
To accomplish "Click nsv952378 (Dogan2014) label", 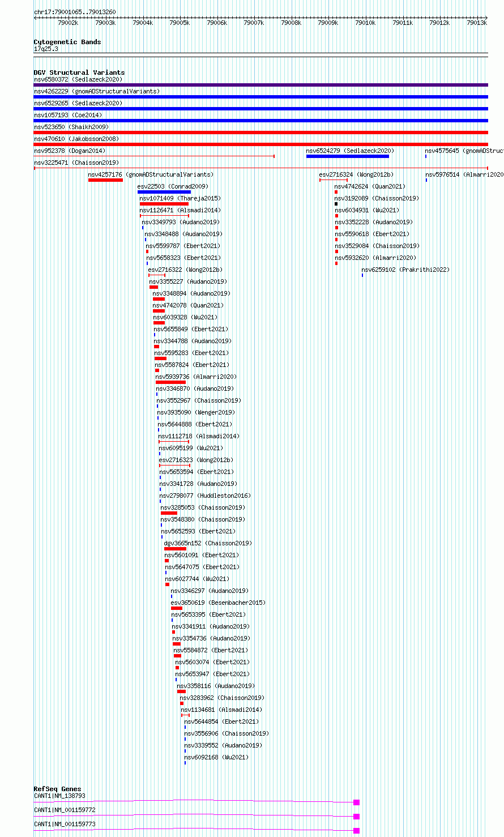I will [70, 151].
